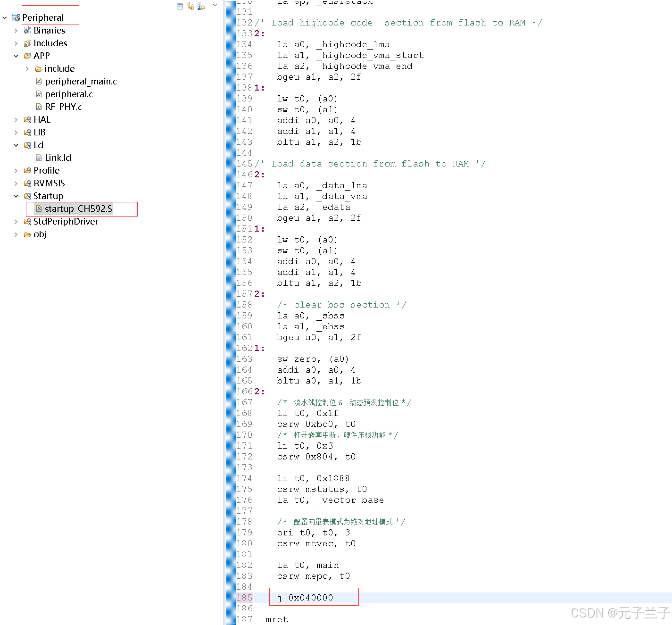The image size is (672, 625).
Task: Expand the StdPeriphDriver folder arrow
Action: [x=16, y=222]
